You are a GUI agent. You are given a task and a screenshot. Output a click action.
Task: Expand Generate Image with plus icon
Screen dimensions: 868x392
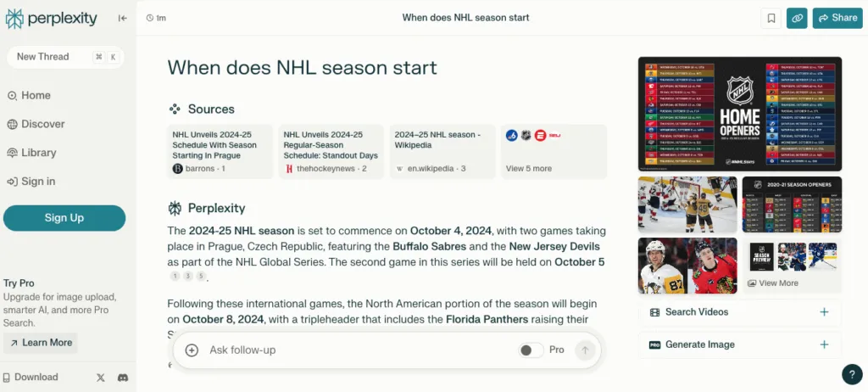(x=824, y=344)
